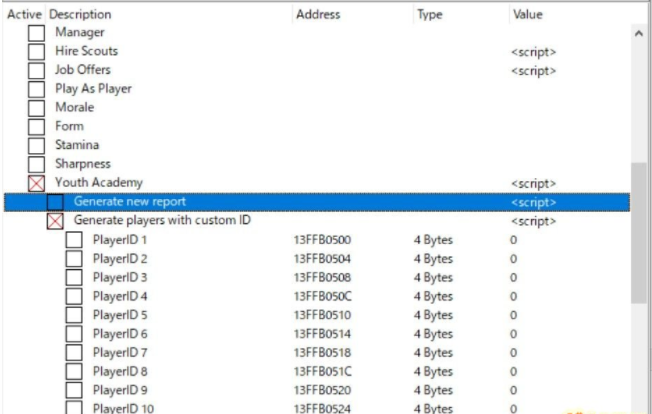Check the Play As Player entry box

[36, 89]
